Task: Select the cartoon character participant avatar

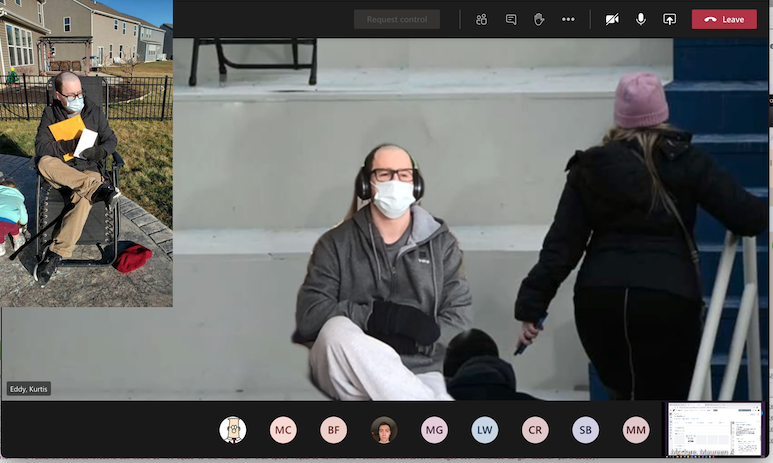Action: point(233,430)
